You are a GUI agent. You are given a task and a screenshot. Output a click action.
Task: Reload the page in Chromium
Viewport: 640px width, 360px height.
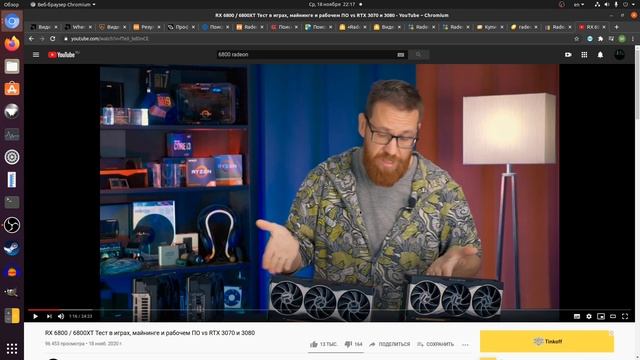point(53,39)
